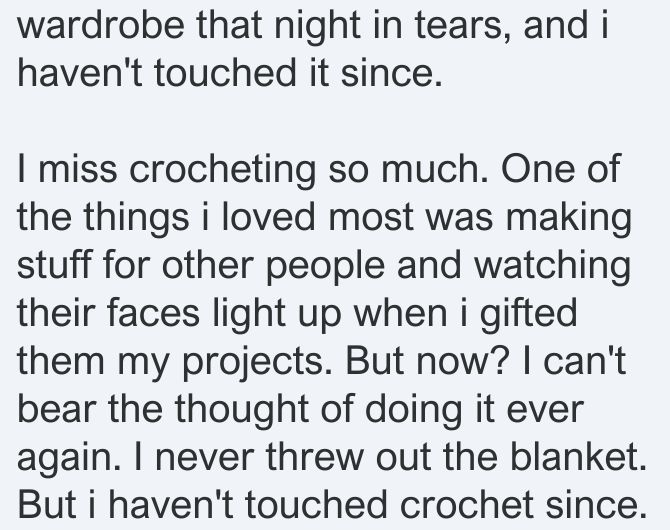Image resolution: width=670 pixels, height=530 pixels.
Task: Click the word "threw" in the text
Action: pos(314,456)
